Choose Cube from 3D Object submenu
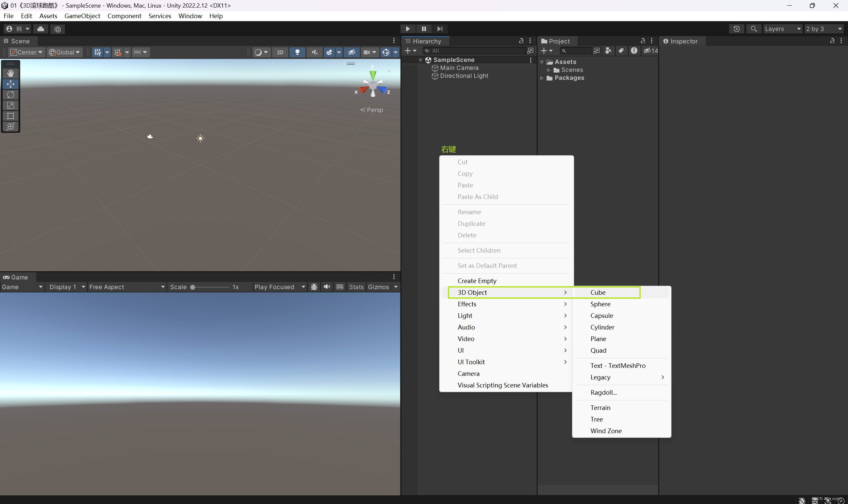Screen dimensions: 848x504 (598, 292)
